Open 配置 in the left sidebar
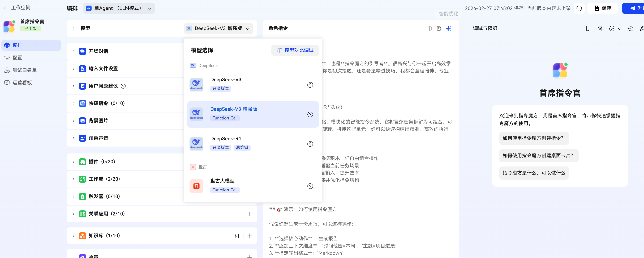Image resolution: width=644 pixels, height=258 pixels. (31, 58)
